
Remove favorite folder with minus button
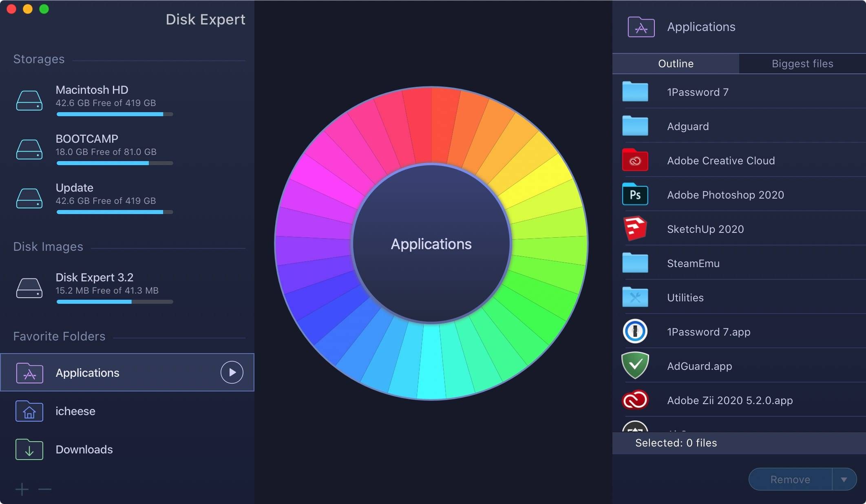[44, 489]
